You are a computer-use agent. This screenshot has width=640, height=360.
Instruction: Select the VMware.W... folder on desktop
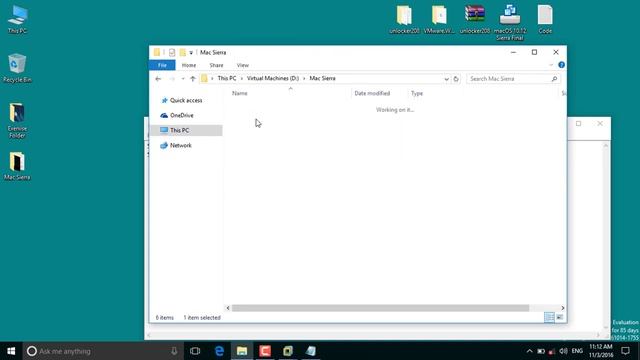pos(439,19)
